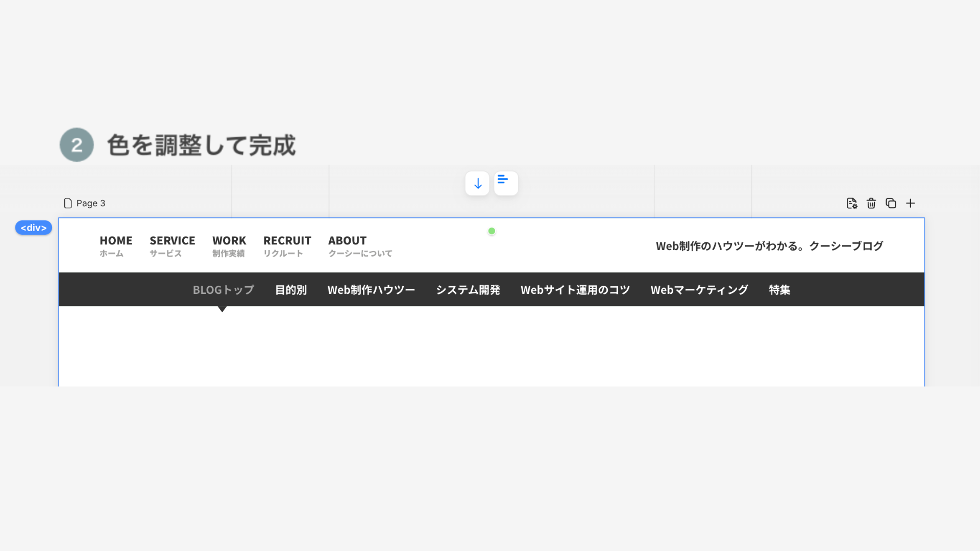Image resolution: width=980 pixels, height=551 pixels.
Task: Open the text alignment options icon
Action: [506, 183]
